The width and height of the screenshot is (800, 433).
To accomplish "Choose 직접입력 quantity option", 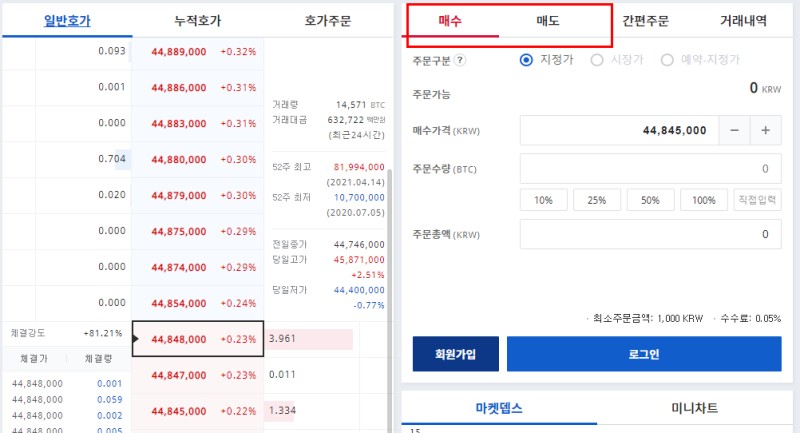I will pyautogui.click(x=757, y=200).
